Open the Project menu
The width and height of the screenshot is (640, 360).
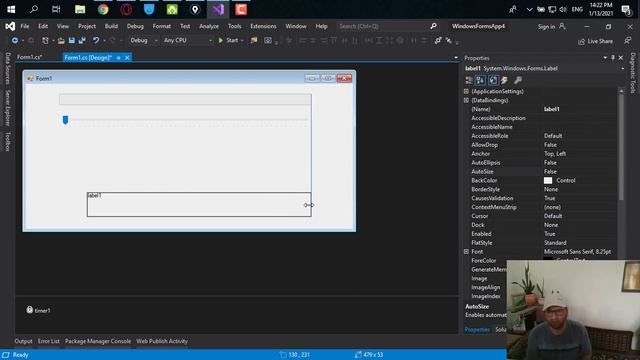(x=87, y=26)
